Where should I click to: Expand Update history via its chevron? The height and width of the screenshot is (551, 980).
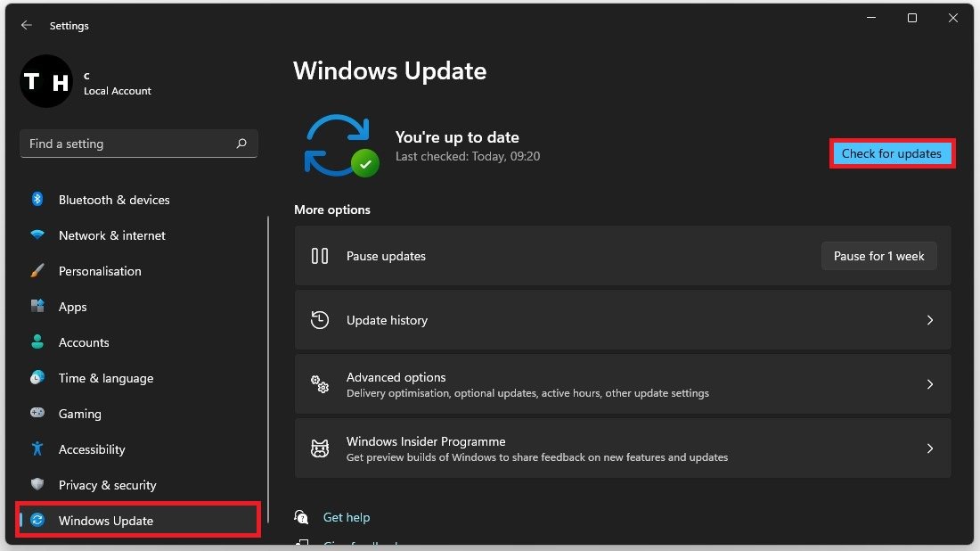pyautogui.click(x=930, y=320)
